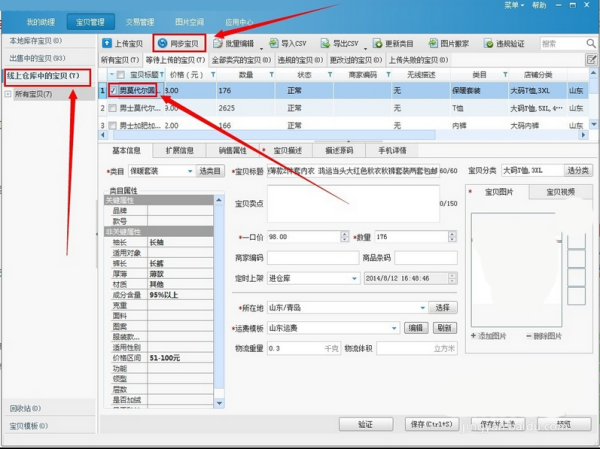Screen dimensions: 600x449
Task: Click the 导入CSV import icon
Action: (274, 43)
